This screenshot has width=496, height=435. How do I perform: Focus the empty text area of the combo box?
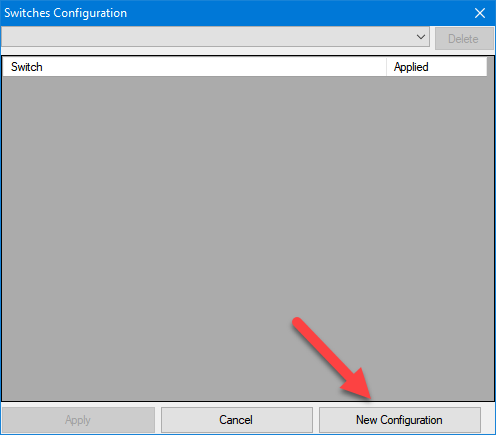click(207, 37)
